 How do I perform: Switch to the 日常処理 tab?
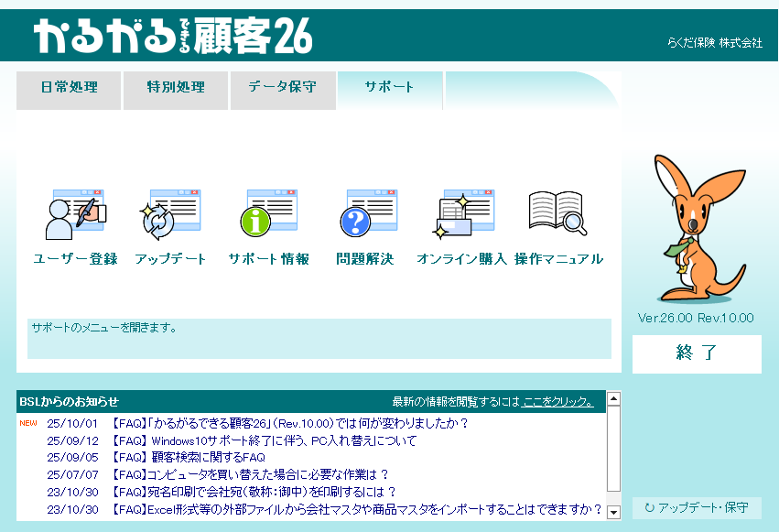coord(69,88)
